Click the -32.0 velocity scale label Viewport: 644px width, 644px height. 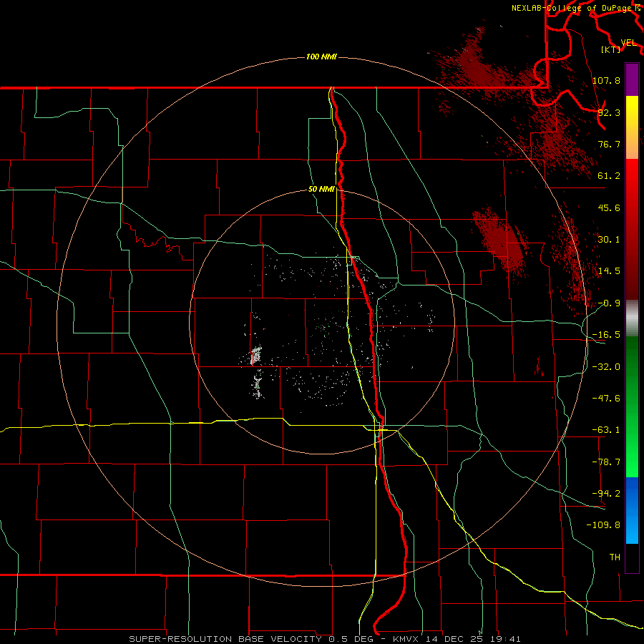pyautogui.click(x=606, y=367)
